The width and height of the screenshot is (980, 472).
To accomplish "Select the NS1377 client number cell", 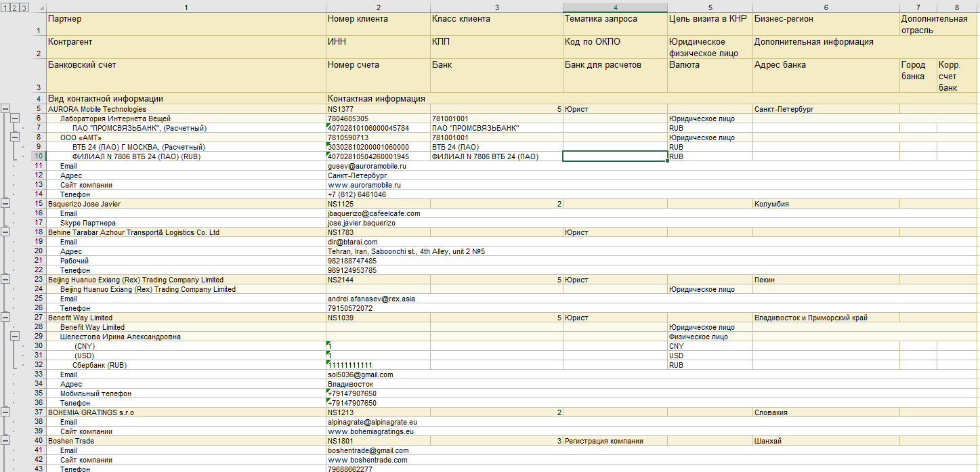I will point(377,109).
